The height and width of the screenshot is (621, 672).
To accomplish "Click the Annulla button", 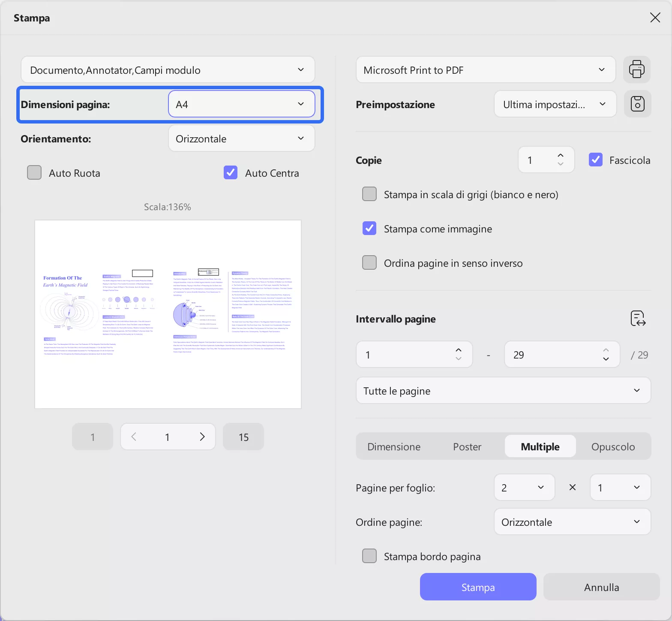I will tap(601, 587).
